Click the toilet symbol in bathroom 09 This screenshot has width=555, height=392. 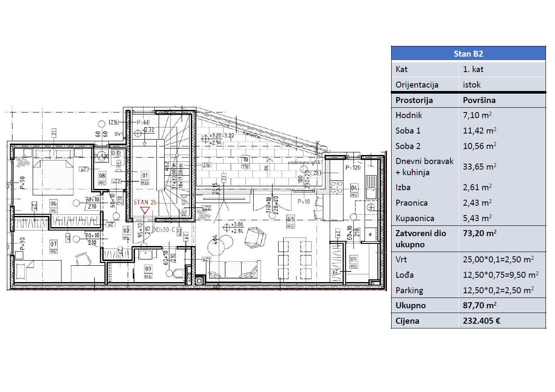tap(179, 273)
